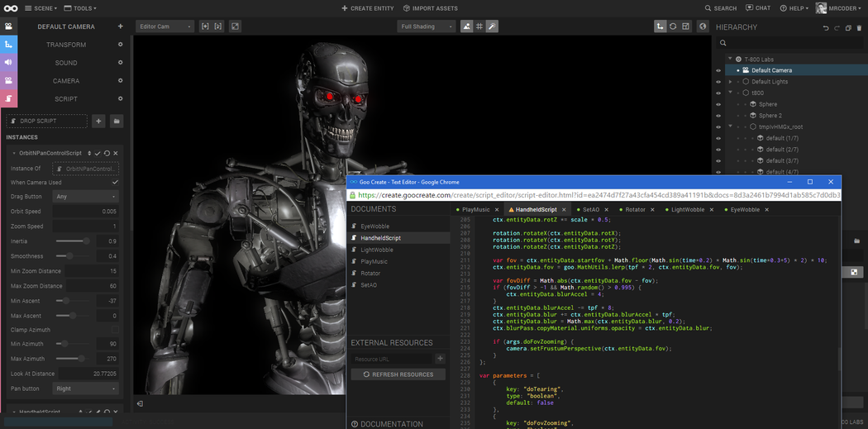Toggle the When Camera Used checkbox
Viewport: 868px width, 429px height.
pos(115,182)
